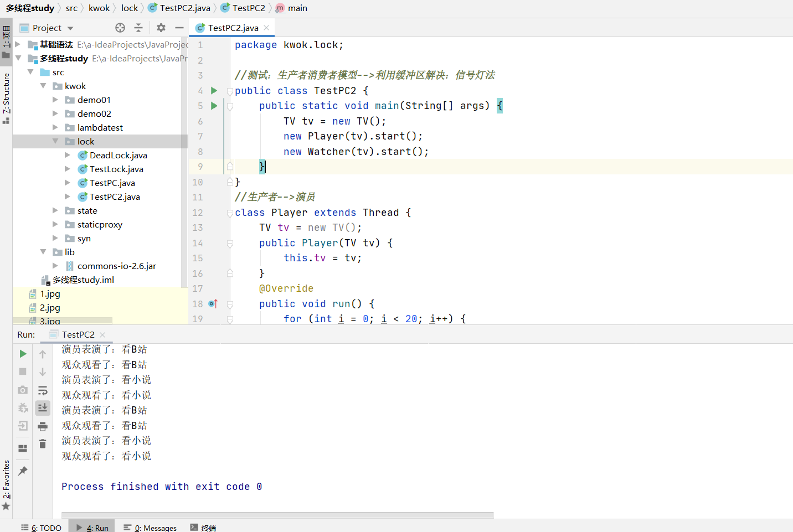793x532 pixels.
Task: Open the 终端 terminal tool window
Action: click(x=203, y=528)
